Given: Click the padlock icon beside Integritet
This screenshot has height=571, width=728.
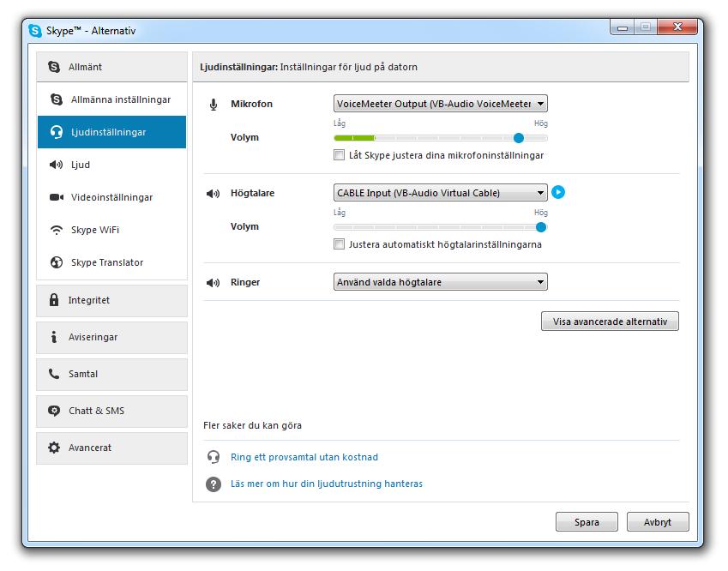Looking at the screenshot, I should tap(54, 300).
